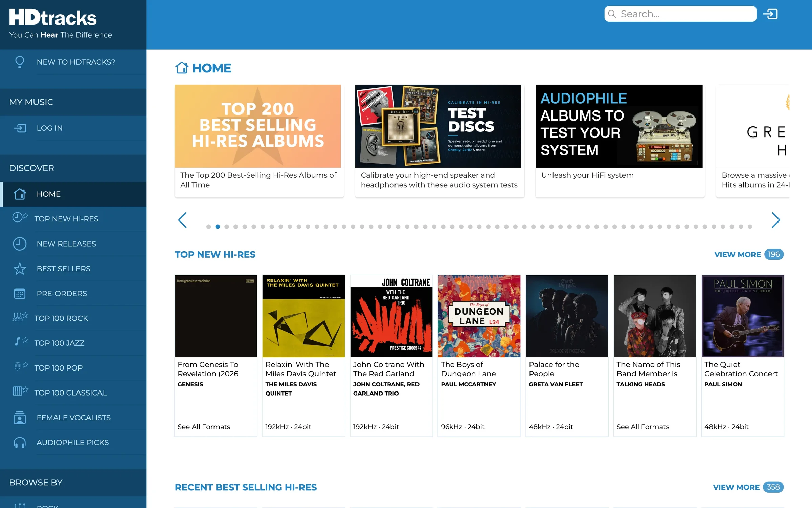Click the microphone icon for Top 100 Pop

(x=21, y=366)
